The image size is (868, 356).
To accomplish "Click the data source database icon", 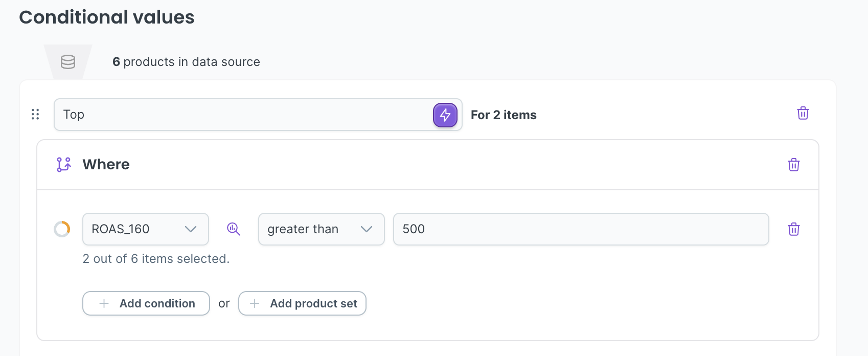I will click(68, 62).
